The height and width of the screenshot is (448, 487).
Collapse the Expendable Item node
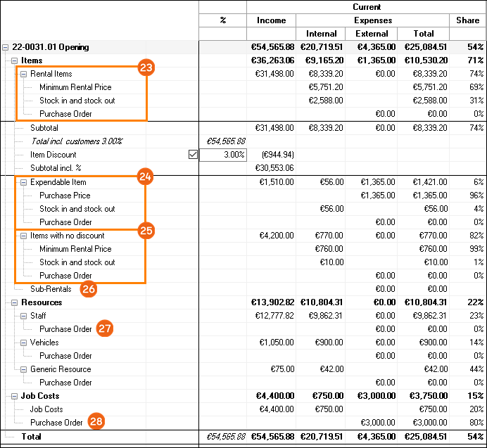coord(24,182)
